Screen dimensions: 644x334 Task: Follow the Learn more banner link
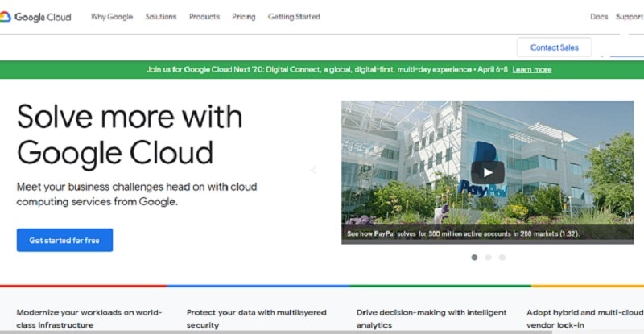[x=532, y=69]
